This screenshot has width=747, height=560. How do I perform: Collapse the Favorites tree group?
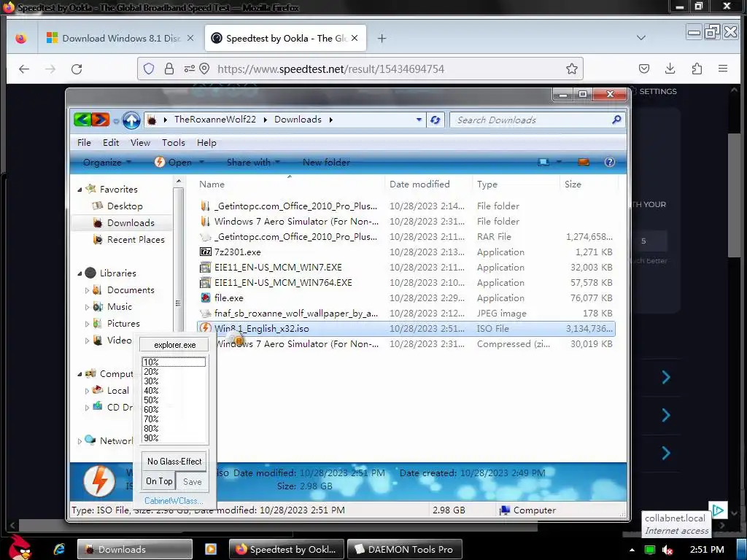coord(80,190)
